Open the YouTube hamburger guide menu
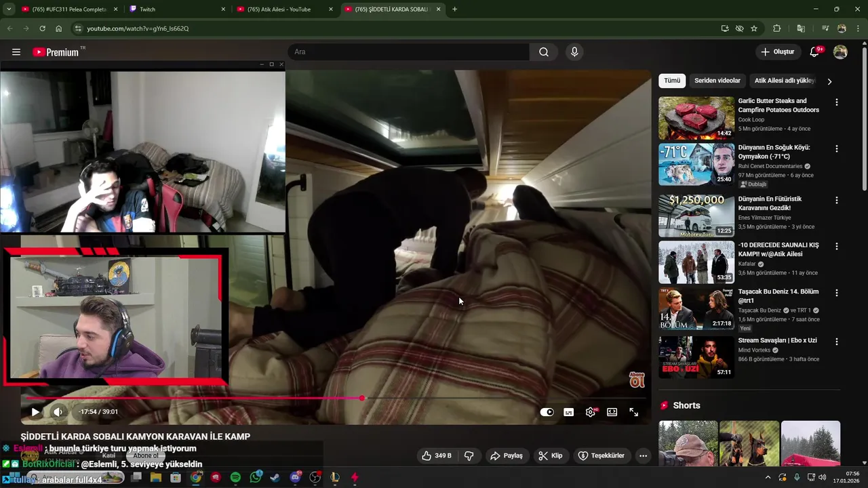The width and height of the screenshot is (868, 488). 16,52
